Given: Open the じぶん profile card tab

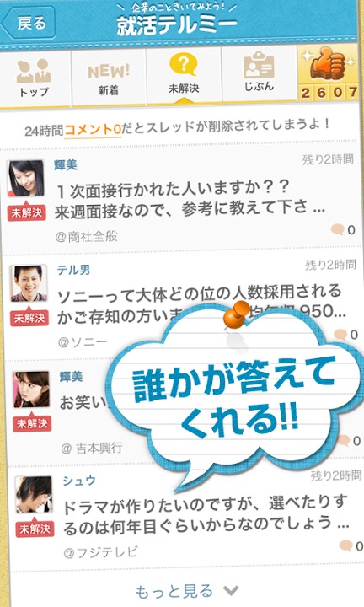Looking at the screenshot, I should pos(259,76).
